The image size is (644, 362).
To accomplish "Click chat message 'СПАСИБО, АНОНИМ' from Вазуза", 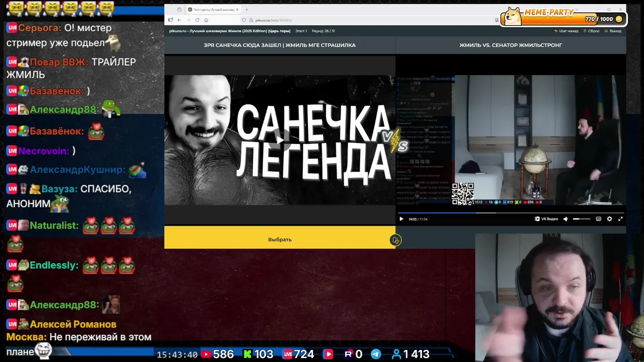I will [69, 196].
